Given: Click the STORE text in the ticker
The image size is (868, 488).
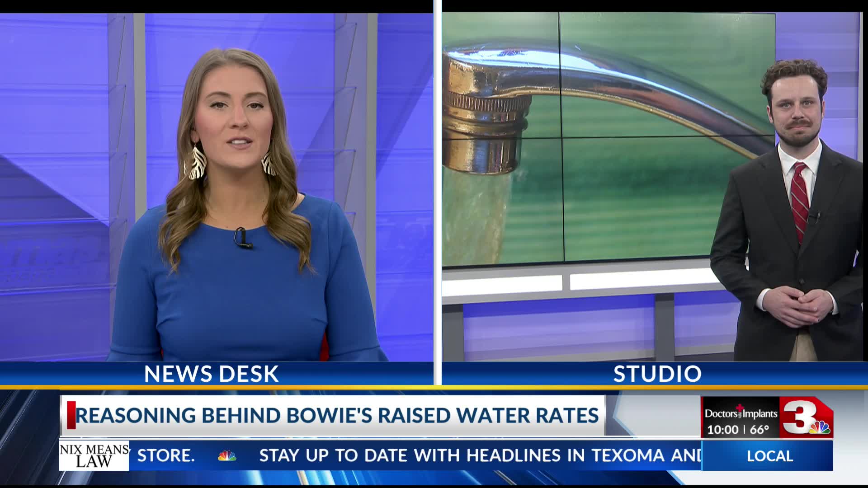Looking at the screenshot, I should point(166,455).
